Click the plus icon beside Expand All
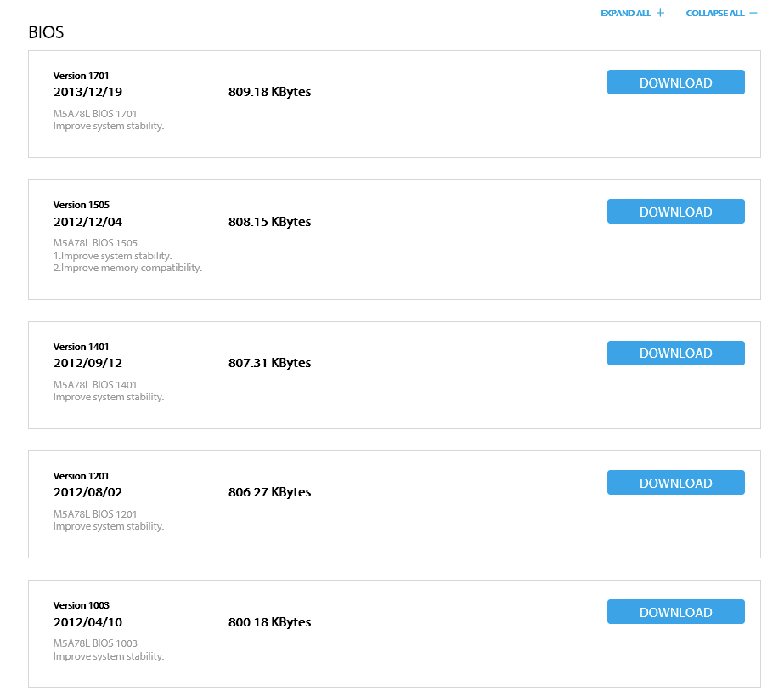Image resolution: width=784 pixels, height=697 pixels. click(661, 13)
